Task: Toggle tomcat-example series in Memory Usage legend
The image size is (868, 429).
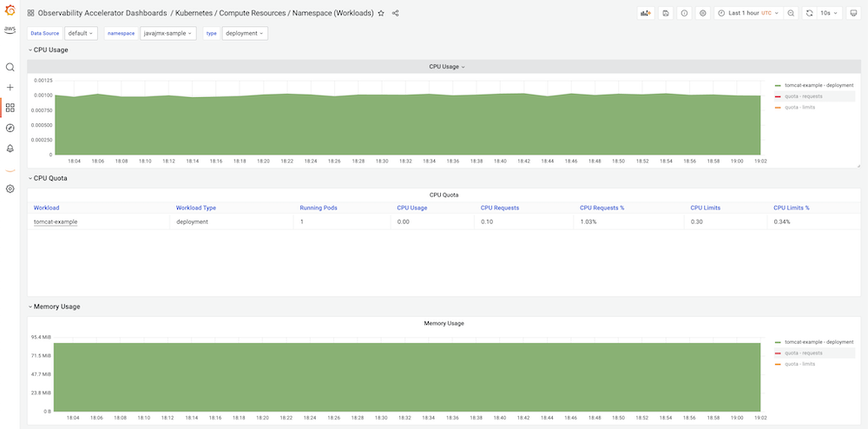Action: [819, 342]
